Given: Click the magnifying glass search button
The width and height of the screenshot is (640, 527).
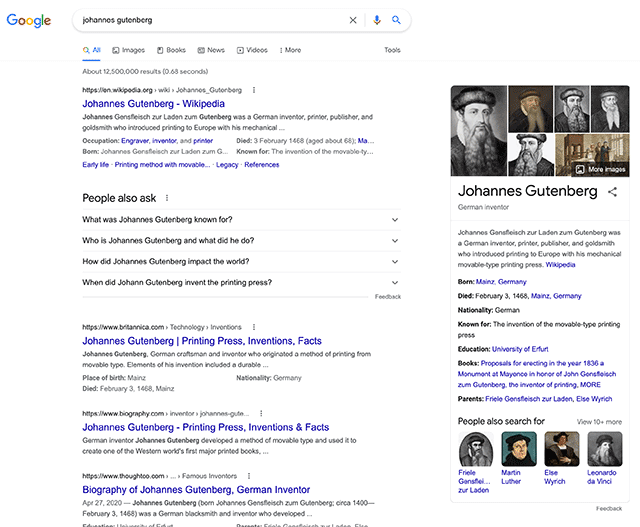Looking at the screenshot, I should click(x=396, y=20).
